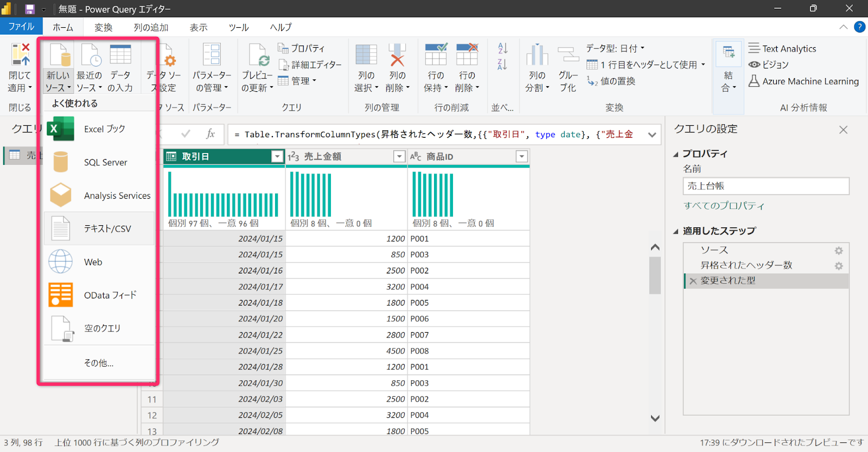Viewport: 868px width, 452px height.
Task: Sort ascending with the A-Z icon
Action: [x=503, y=48]
